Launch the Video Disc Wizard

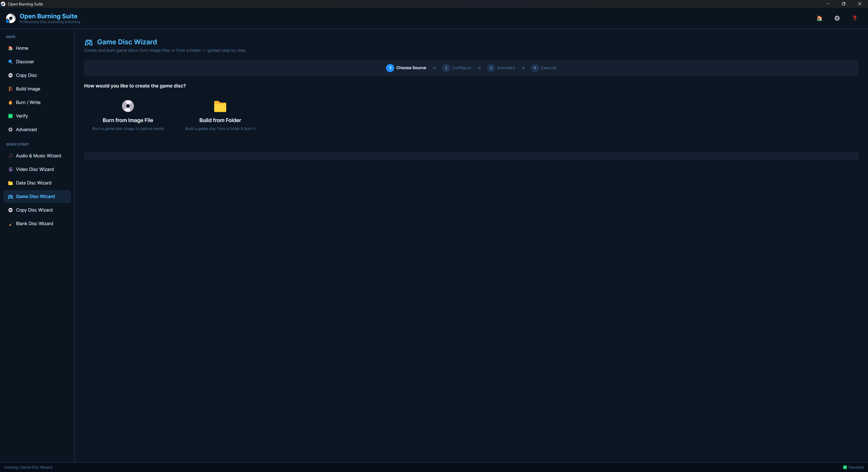37,170
